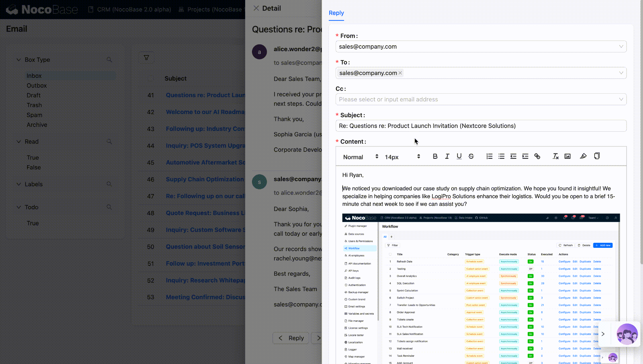Close the Detail panel

click(x=256, y=8)
